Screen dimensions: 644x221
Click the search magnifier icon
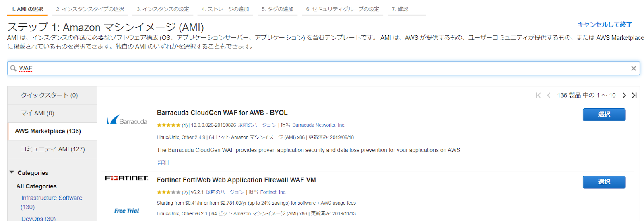pos(13,68)
